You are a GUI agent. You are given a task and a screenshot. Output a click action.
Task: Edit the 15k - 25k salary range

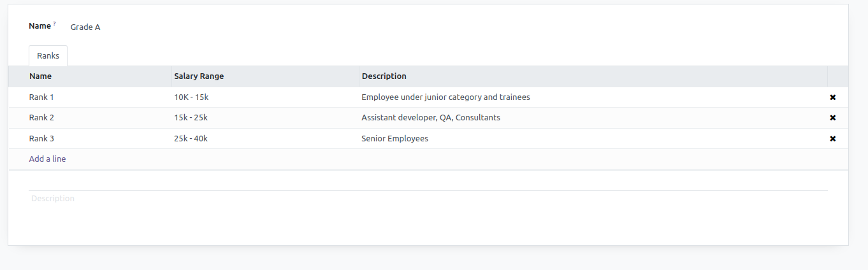coord(191,118)
